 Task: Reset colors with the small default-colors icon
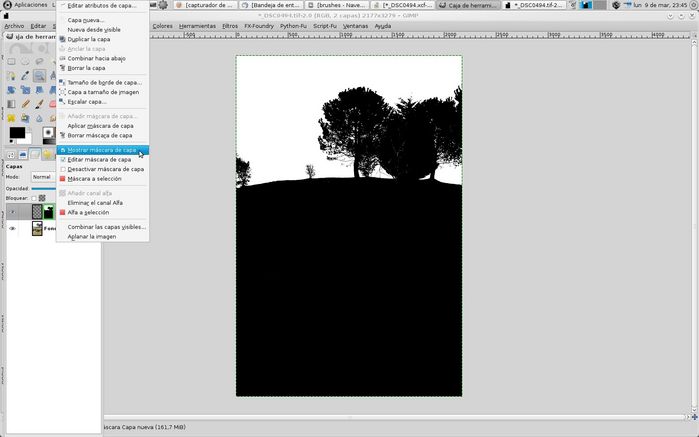point(12,141)
